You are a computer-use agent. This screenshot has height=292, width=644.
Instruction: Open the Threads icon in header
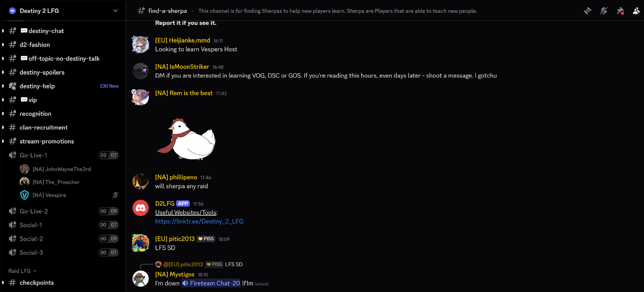click(588, 11)
